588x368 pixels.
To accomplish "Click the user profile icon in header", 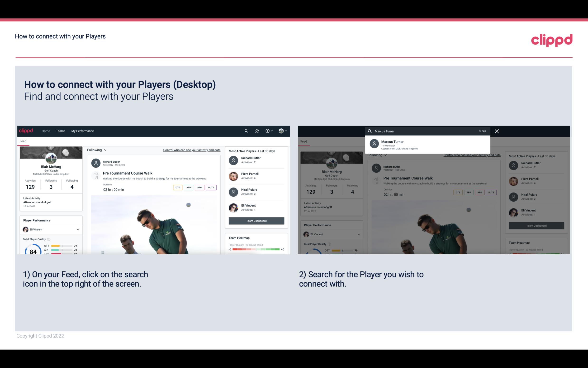I will coord(281,131).
